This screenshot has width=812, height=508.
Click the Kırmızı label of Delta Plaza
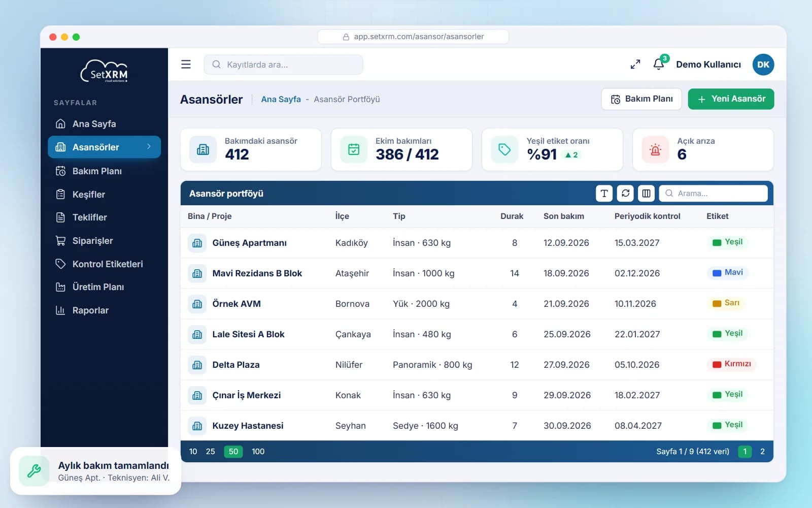point(731,364)
